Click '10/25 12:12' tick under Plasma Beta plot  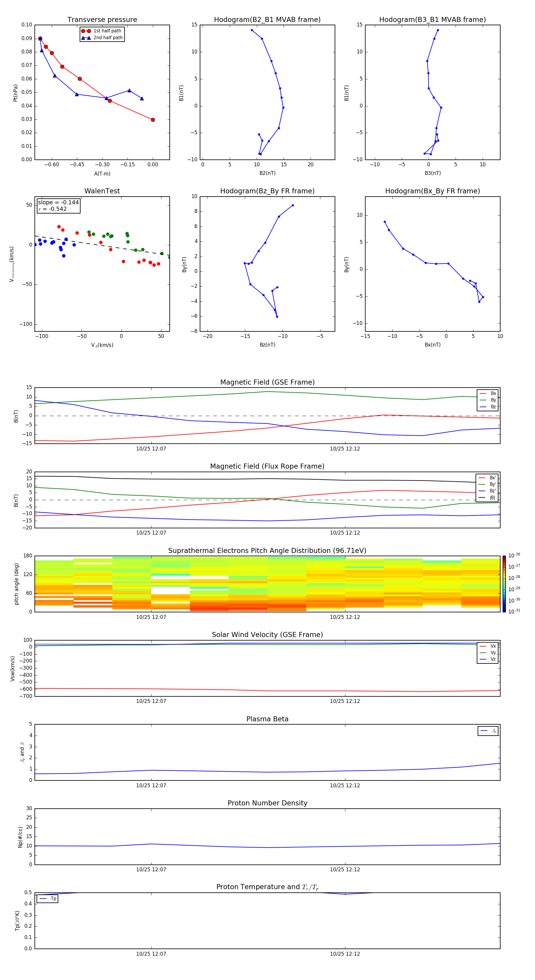click(345, 785)
